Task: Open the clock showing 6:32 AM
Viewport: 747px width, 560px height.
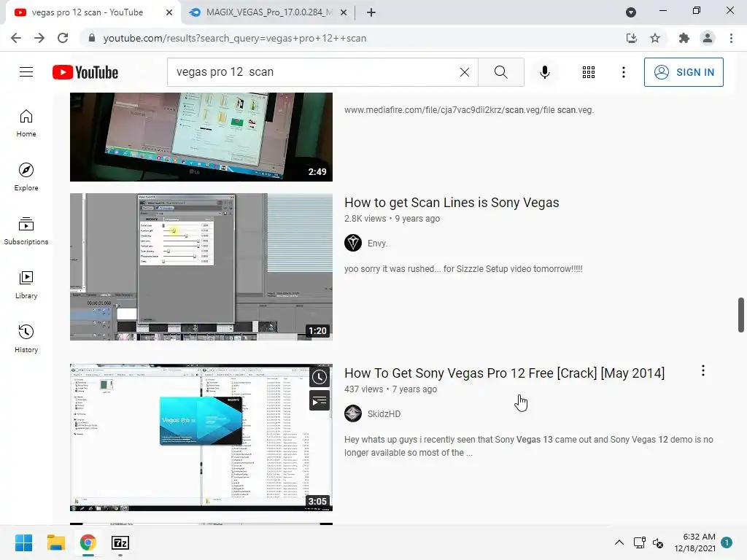Action: tap(694, 542)
